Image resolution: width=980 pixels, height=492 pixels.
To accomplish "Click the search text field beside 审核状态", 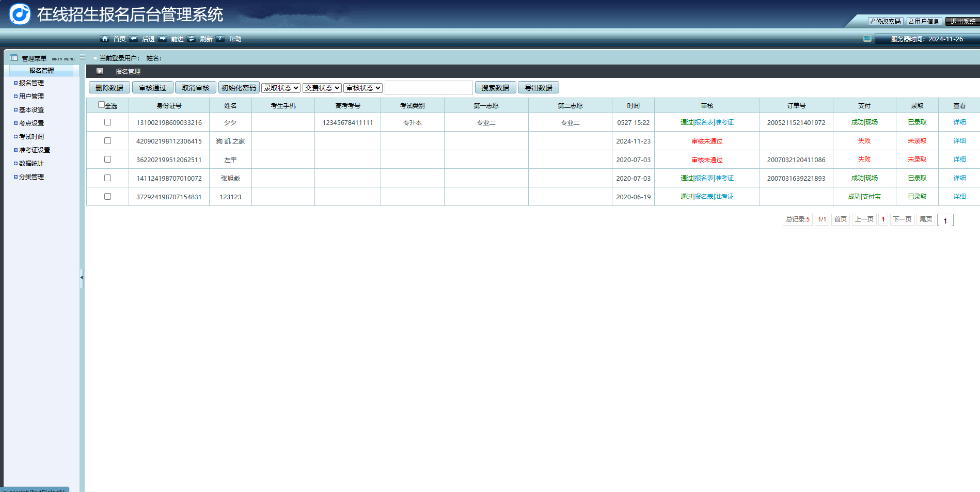I will 429,88.
